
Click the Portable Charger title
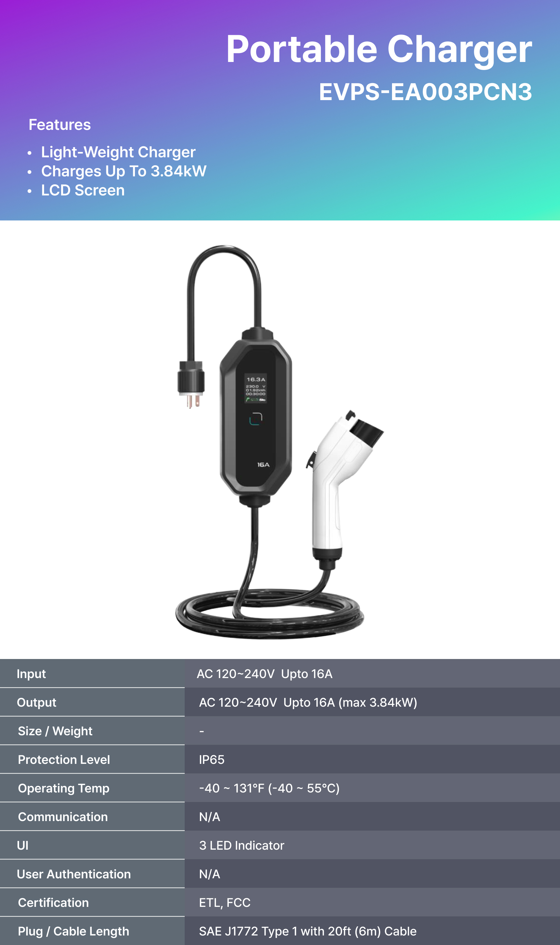coord(379,49)
